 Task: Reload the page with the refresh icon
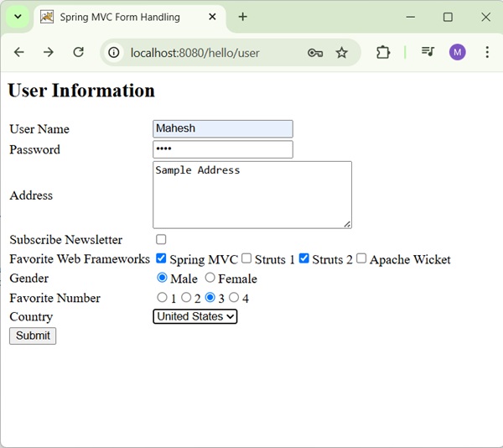tap(78, 52)
